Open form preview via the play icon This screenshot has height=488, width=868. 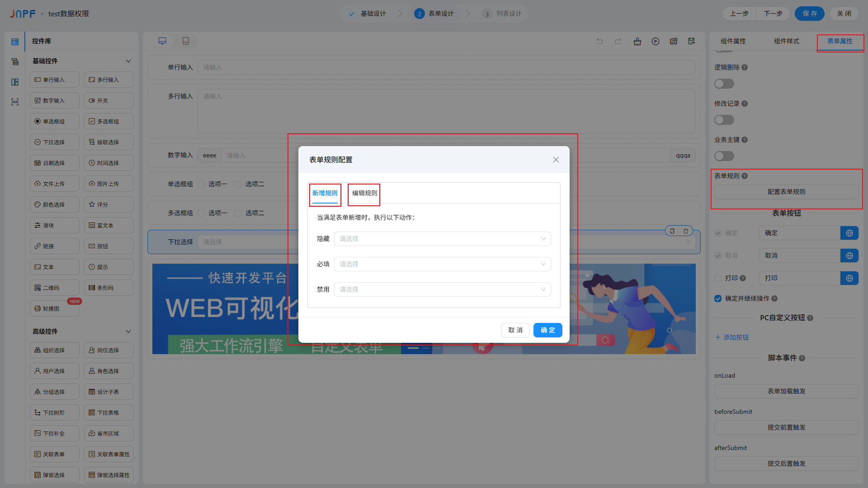click(656, 41)
